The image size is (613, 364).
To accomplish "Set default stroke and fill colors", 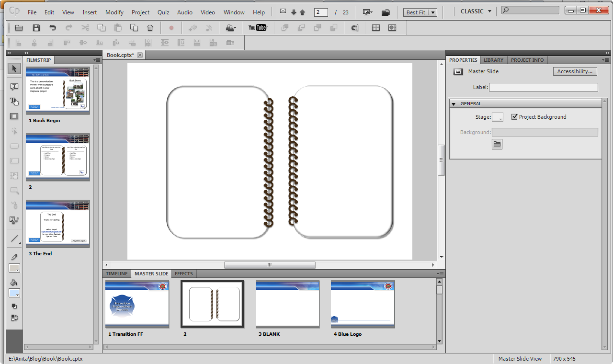I will click(x=14, y=306).
